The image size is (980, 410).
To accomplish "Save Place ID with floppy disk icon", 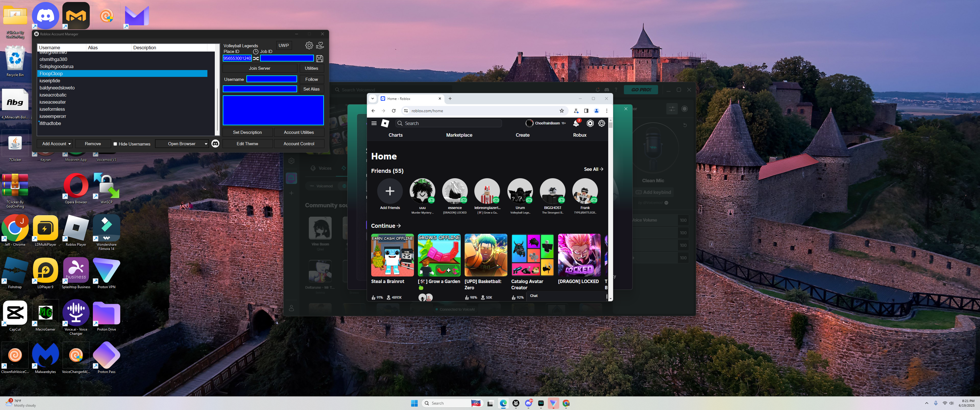I will click(x=320, y=59).
